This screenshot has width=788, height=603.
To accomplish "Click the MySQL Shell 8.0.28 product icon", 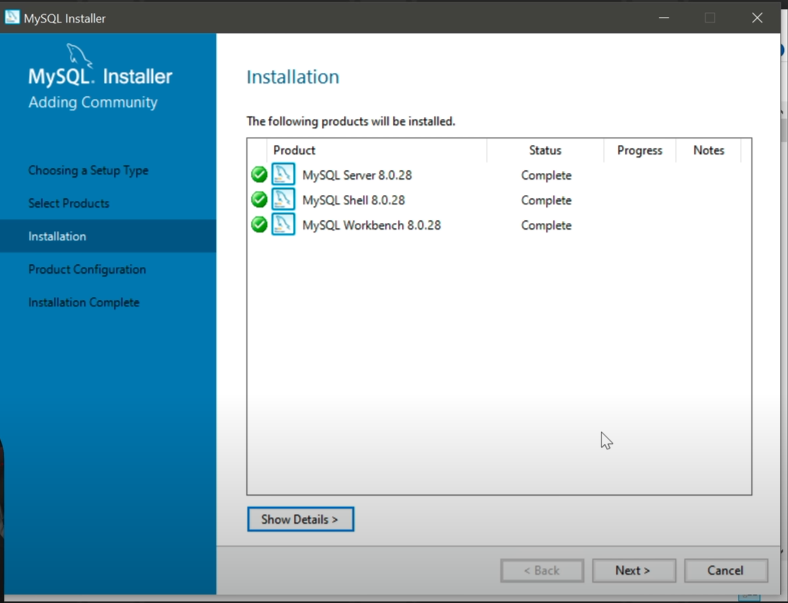I will (x=283, y=199).
